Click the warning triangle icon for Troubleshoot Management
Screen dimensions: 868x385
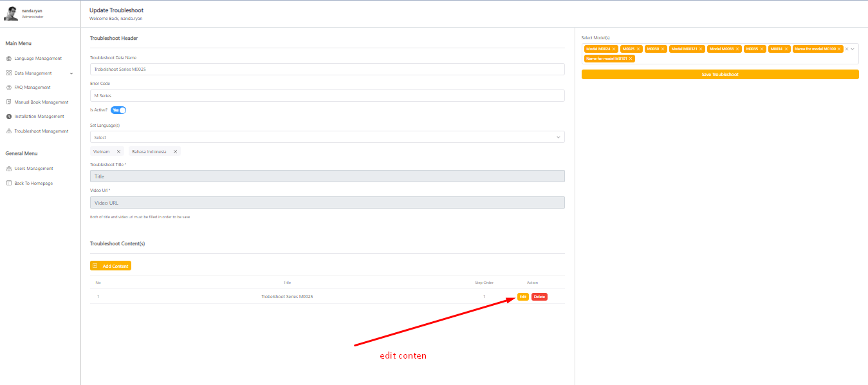pos(9,131)
